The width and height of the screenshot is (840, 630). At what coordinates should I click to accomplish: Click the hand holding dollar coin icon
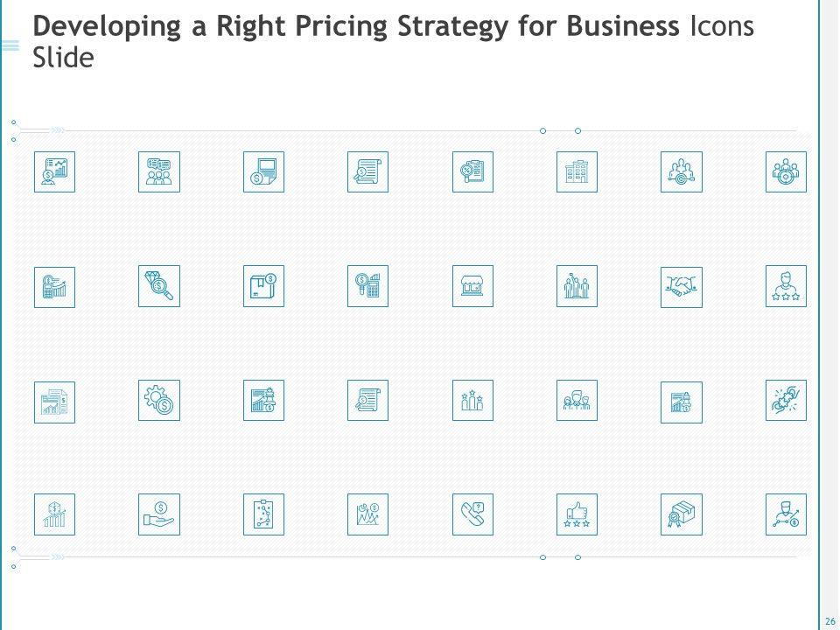tap(159, 514)
